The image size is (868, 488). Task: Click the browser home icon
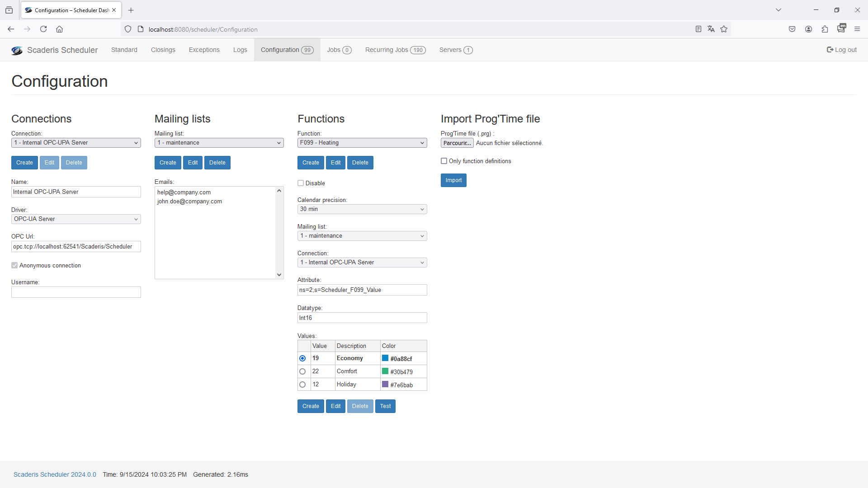59,29
